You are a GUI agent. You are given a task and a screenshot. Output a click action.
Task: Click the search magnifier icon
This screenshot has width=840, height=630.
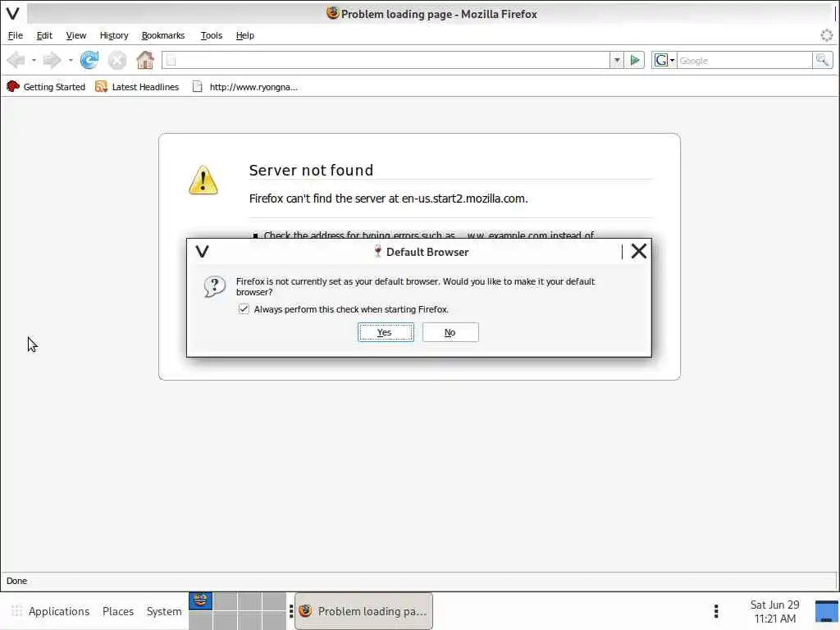pyautogui.click(x=822, y=60)
